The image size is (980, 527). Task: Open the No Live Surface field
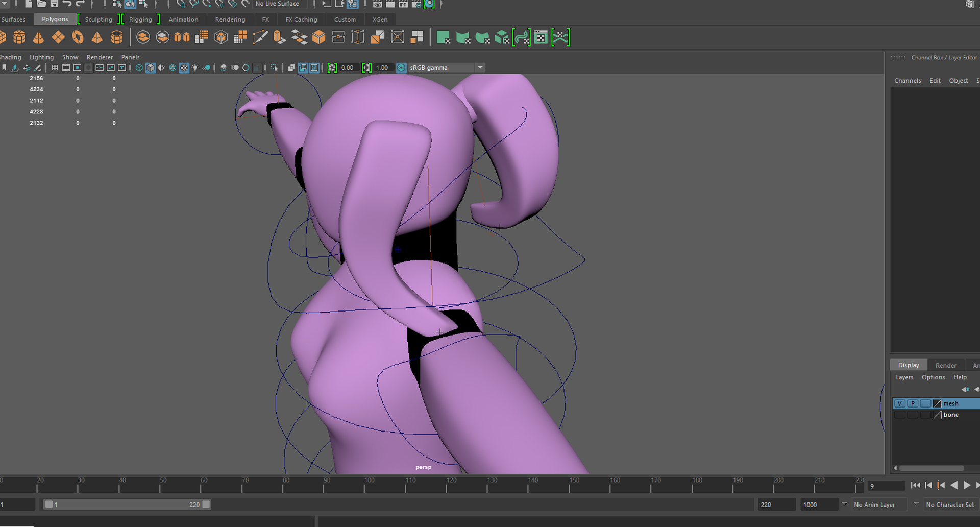click(281, 4)
